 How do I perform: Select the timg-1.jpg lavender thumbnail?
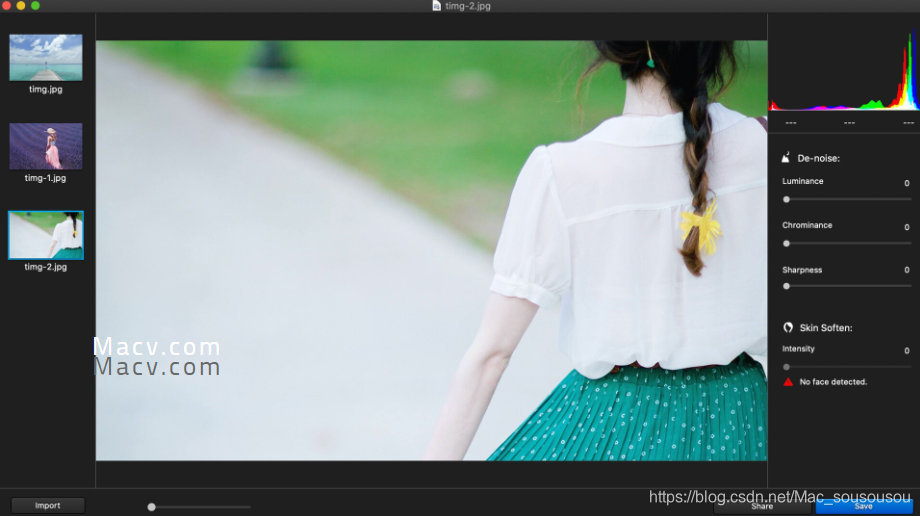pos(46,146)
